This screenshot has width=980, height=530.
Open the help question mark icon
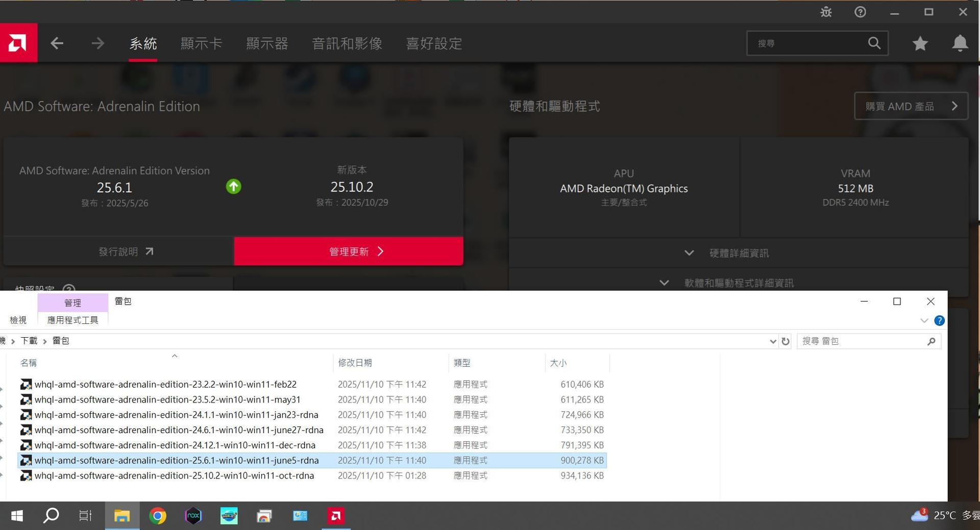pos(860,12)
